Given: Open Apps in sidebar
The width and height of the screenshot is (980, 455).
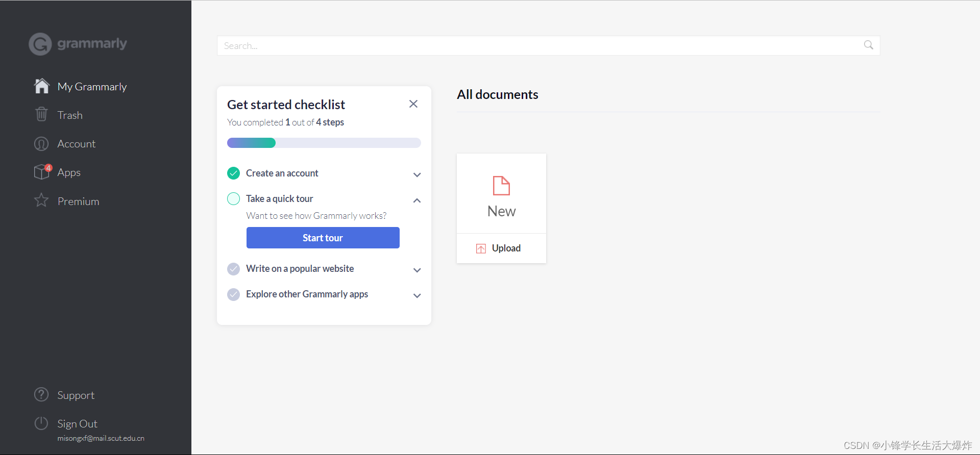Looking at the screenshot, I should click(x=69, y=172).
